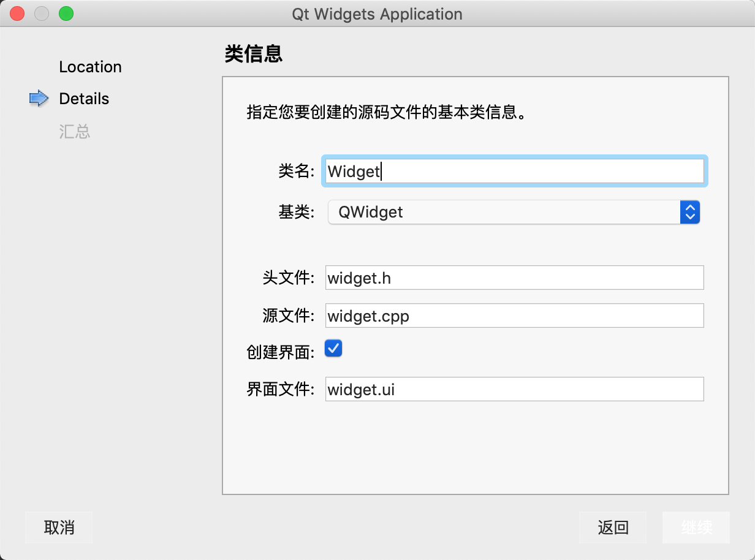
Task: Click the 继续 continue button
Action: tap(696, 528)
